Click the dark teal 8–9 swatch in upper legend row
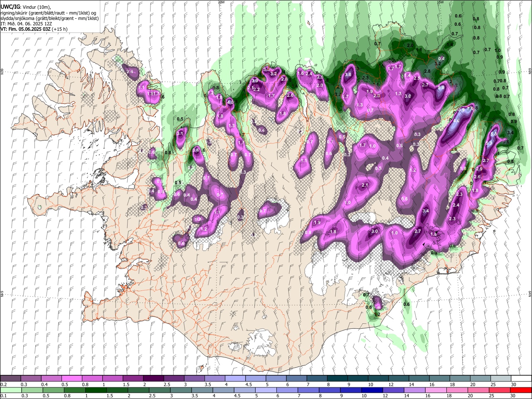Screen dimensions: 532x399 [x=337, y=378]
